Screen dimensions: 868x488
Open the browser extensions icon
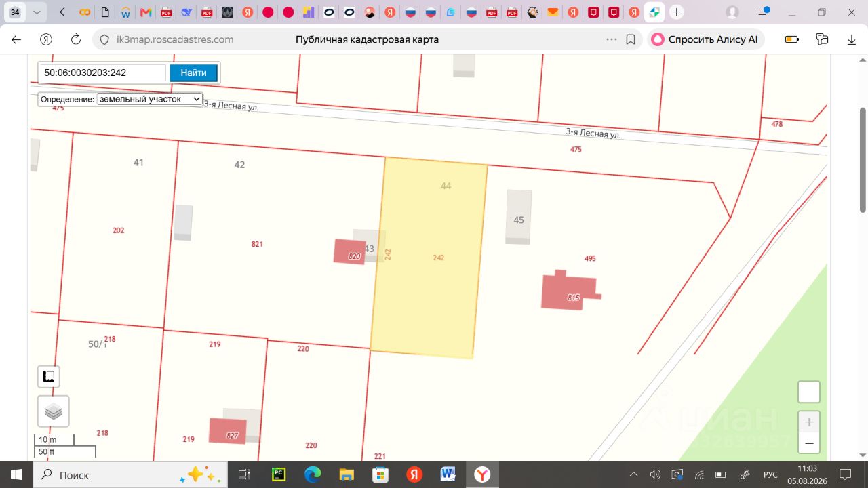coord(823,39)
